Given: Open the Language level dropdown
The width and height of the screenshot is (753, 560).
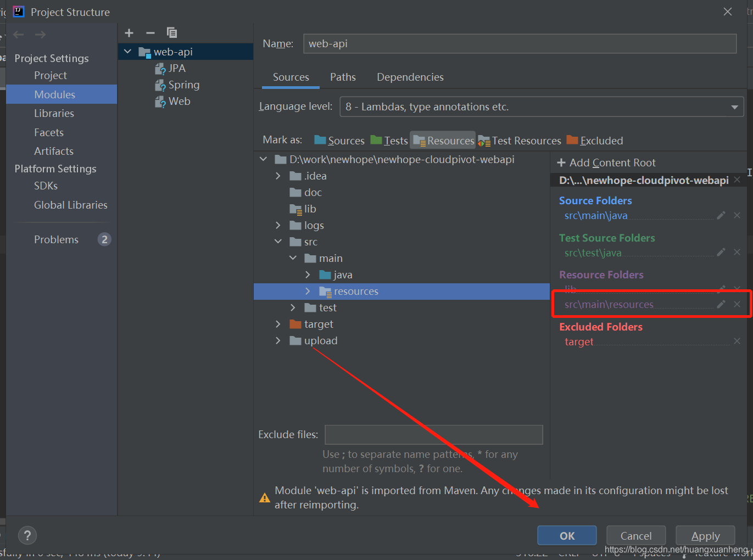Looking at the screenshot, I should [x=734, y=107].
